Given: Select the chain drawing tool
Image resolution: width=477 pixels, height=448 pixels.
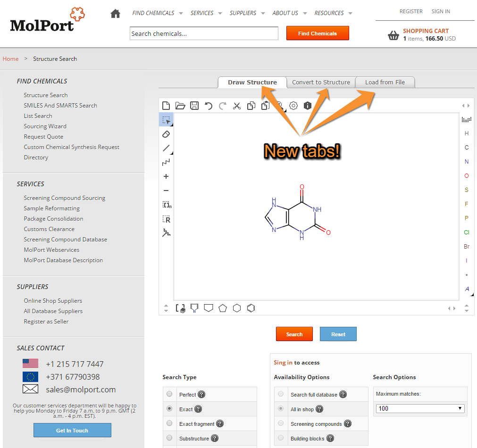Looking at the screenshot, I should (x=166, y=162).
